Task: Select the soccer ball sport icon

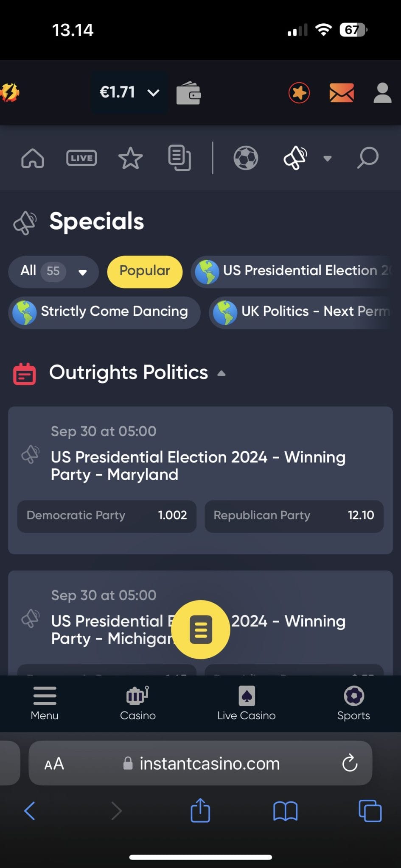Action: click(246, 158)
